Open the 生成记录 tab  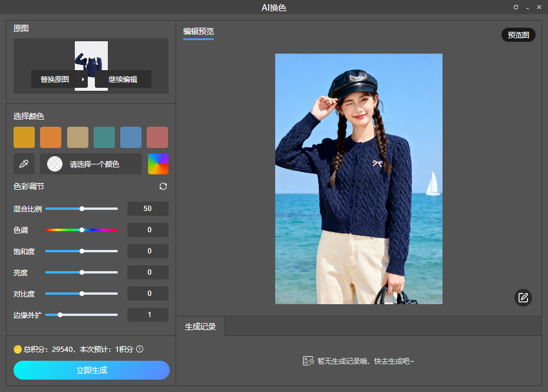point(200,327)
